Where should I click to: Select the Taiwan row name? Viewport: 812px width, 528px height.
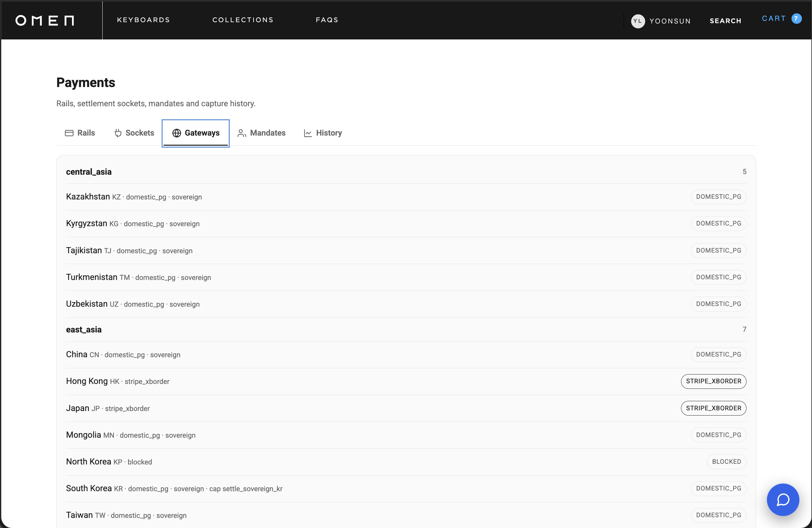point(80,515)
